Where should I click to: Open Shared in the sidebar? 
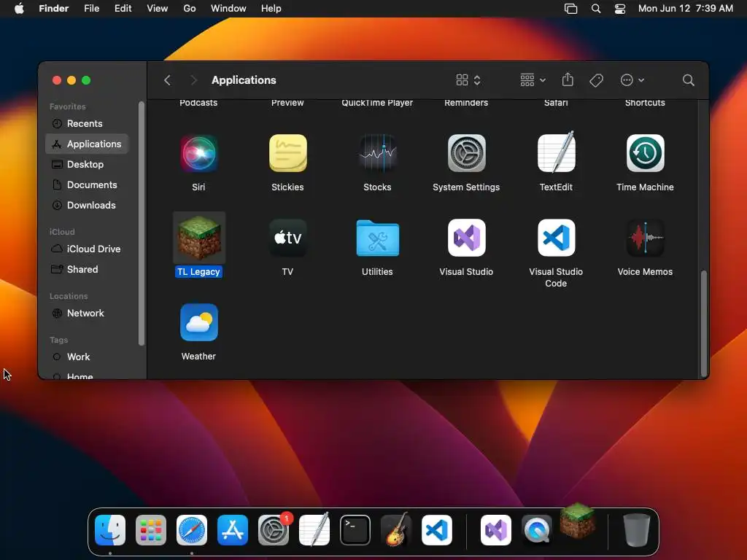pyautogui.click(x=87, y=269)
